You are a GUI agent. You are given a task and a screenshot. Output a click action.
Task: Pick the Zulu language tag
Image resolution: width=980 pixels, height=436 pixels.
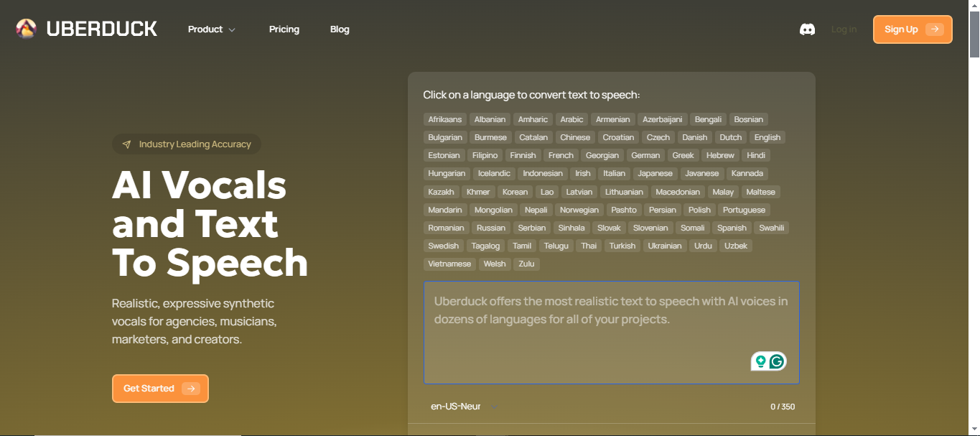point(526,264)
